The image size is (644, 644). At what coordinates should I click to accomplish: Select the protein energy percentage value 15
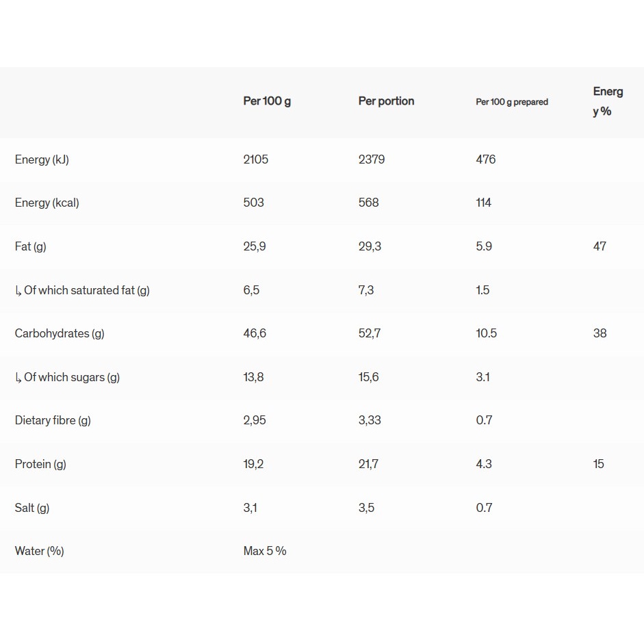click(599, 464)
